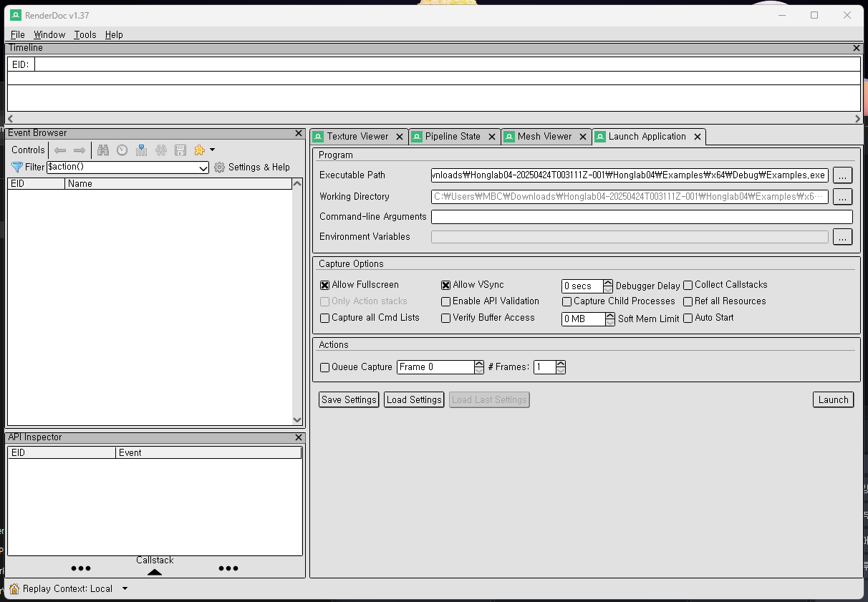The width and height of the screenshot is (868, 602).
Task: Click the funnel Filter icon
Action: click(17, 167)
